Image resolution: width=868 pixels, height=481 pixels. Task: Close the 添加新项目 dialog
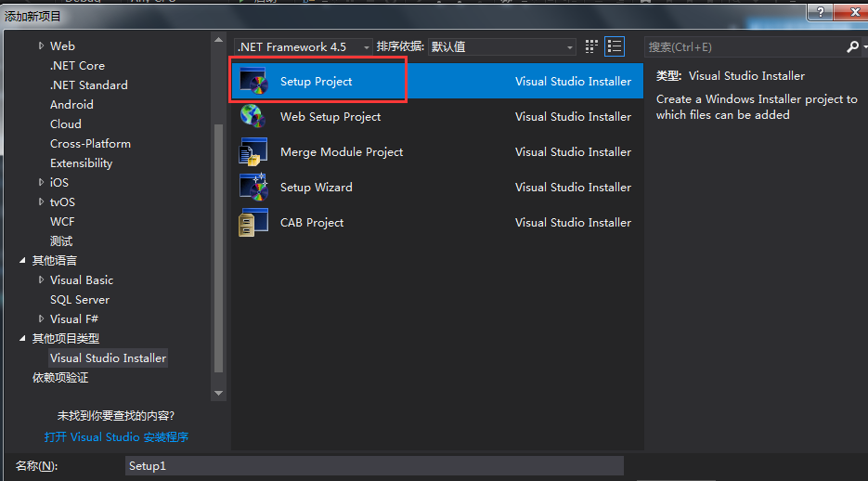click(854, 12)
